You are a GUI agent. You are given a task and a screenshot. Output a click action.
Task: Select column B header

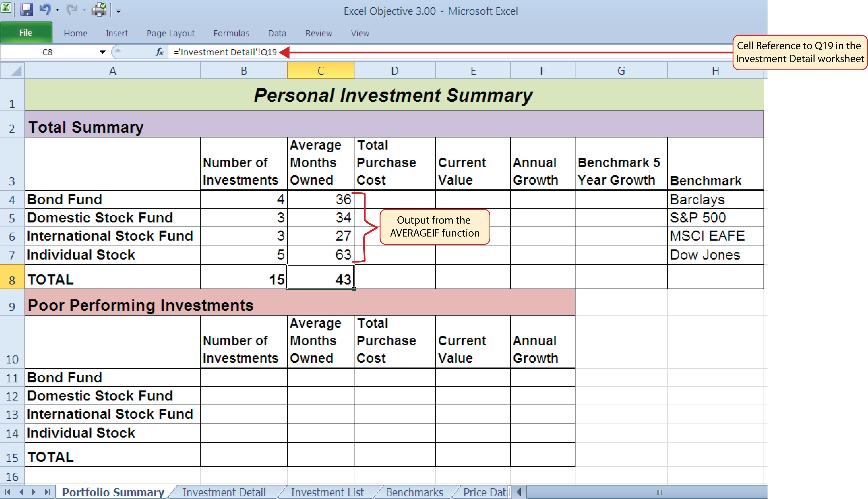(243, 71)
